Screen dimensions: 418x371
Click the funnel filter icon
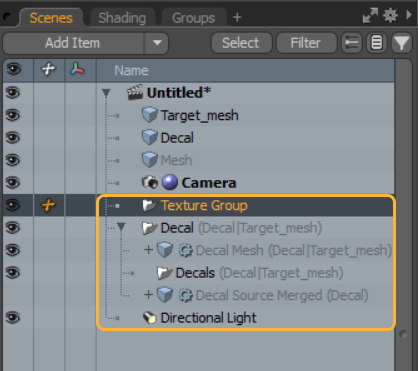coord(401,43)
